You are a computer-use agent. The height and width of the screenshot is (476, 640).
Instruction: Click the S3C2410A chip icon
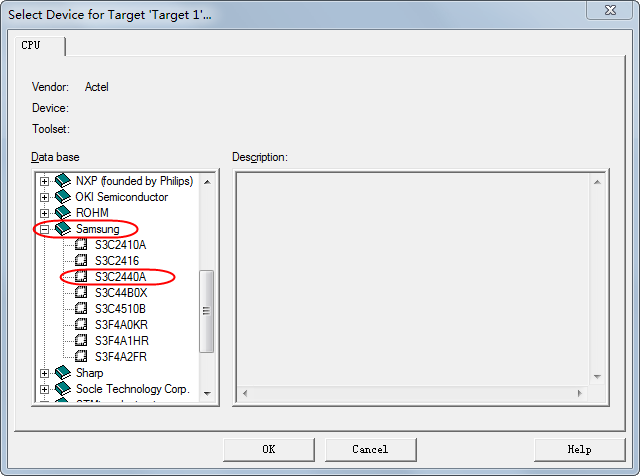coord(81,244)
